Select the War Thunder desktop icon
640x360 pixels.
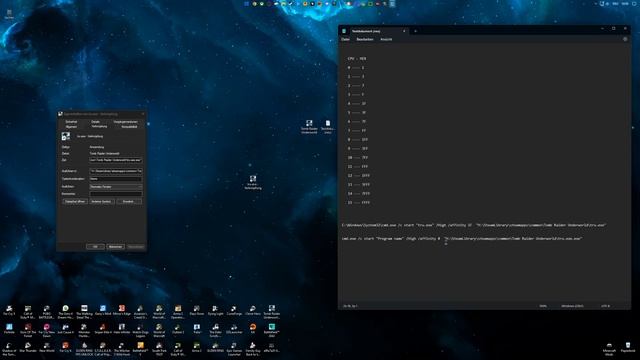[x=28, y=347]
